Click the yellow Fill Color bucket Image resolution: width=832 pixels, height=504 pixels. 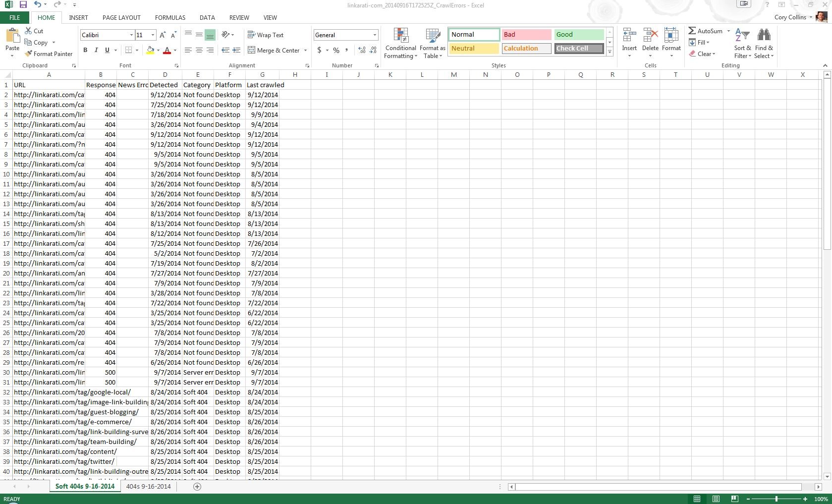[150, 50]
